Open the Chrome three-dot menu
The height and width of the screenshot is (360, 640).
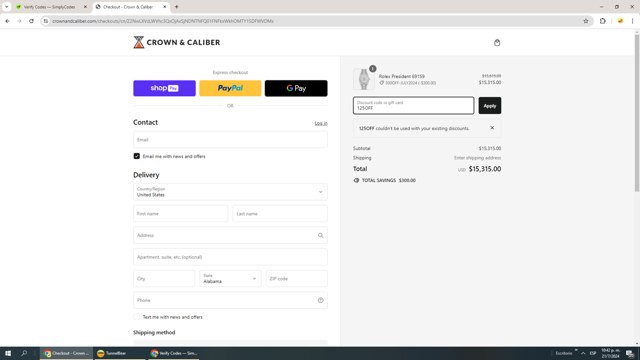point(632,21)
